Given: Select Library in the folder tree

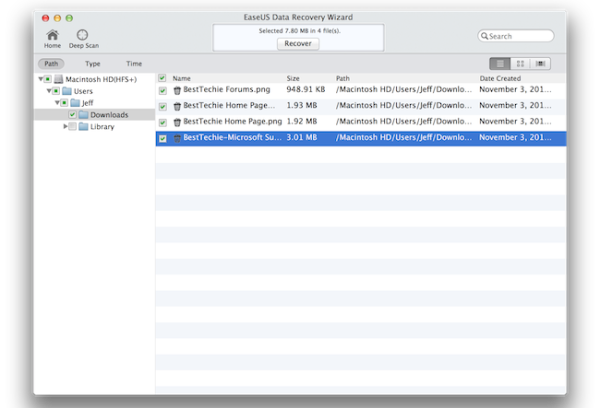Looking at the screenshot, I should pos(102,127).
